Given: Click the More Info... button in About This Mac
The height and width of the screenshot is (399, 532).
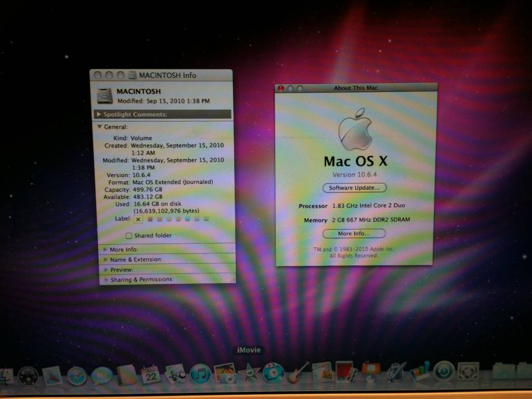Looking at the screenshot, I should pyautogui.click(x=354, y=233).
